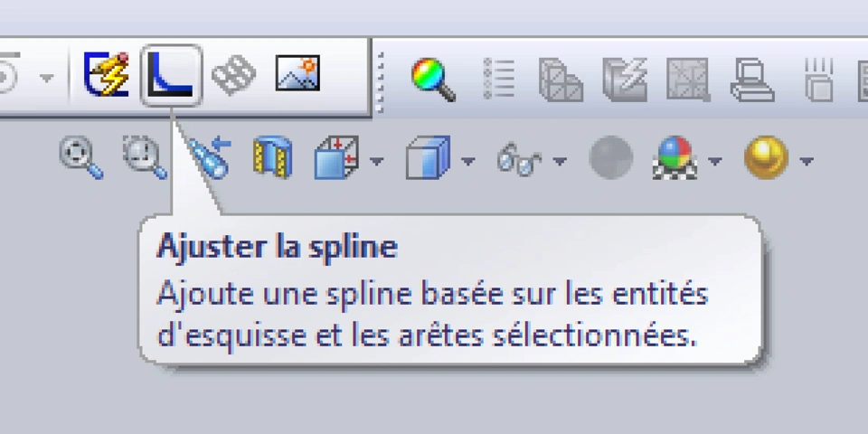Click the Previous View icon

(x=211, y=157)
